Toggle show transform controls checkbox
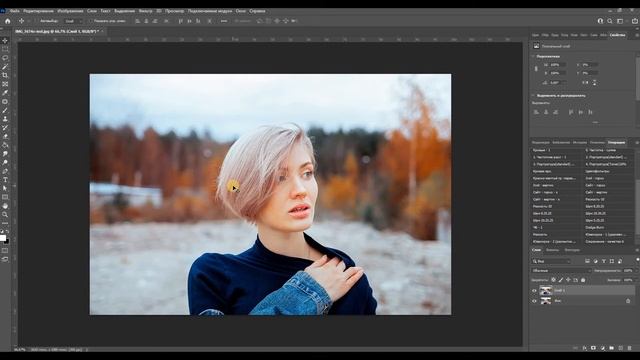Image resolution: width=640 pixels, height=360 pixels. [x=91, y=21]
